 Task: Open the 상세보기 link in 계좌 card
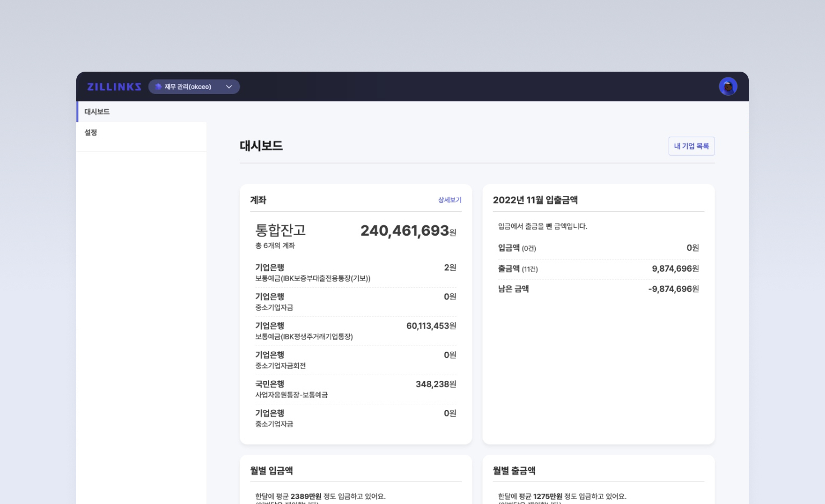[x=450, y=200]
